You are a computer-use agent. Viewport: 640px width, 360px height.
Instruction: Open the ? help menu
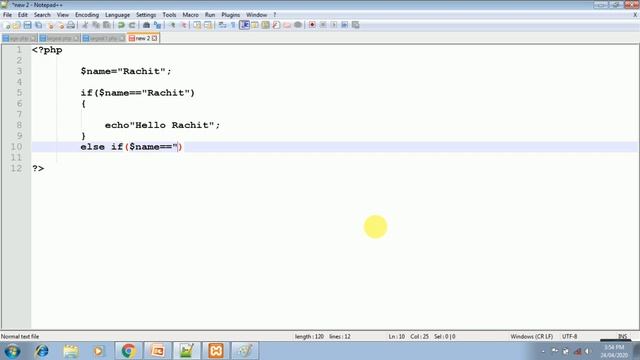point(275,15)
